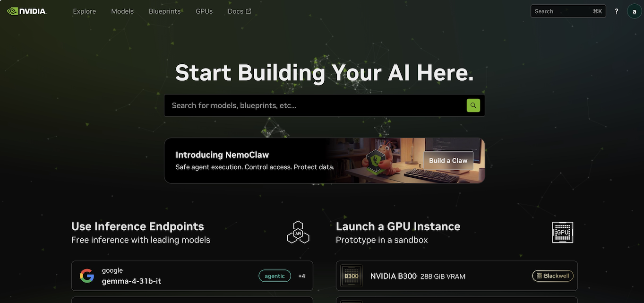The height and width of the screenshot is (303, 644).
Task: Open the Explore menu item
Action: (84, 11)
